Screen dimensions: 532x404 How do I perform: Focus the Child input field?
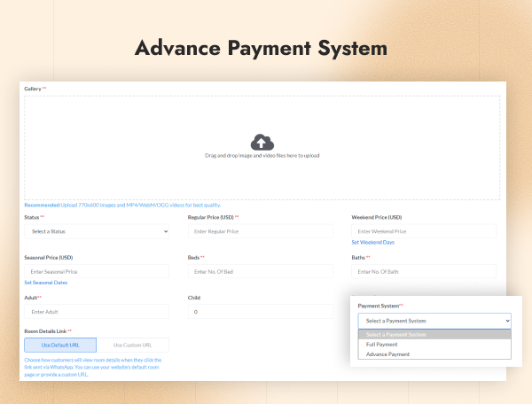coord(260,312)
